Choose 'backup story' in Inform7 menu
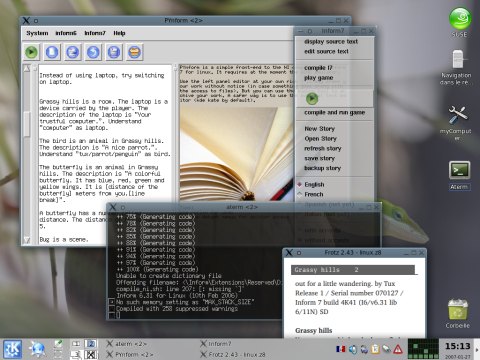 [322, 168]
